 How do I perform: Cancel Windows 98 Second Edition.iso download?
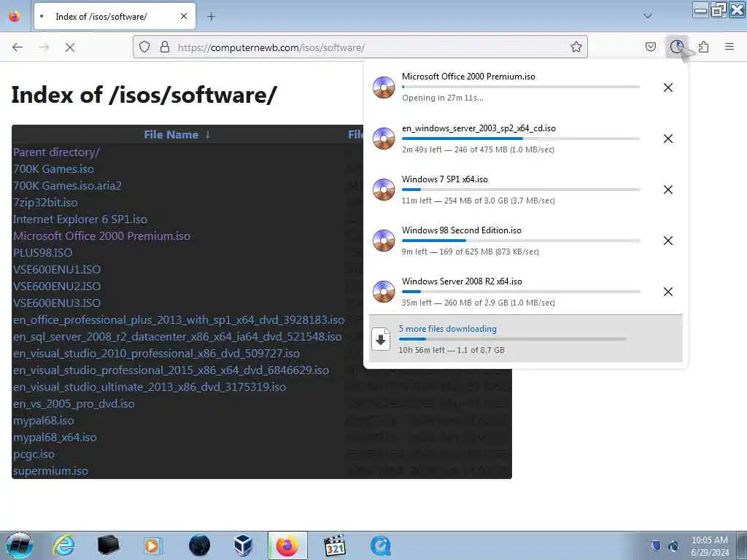click(668, 241)
